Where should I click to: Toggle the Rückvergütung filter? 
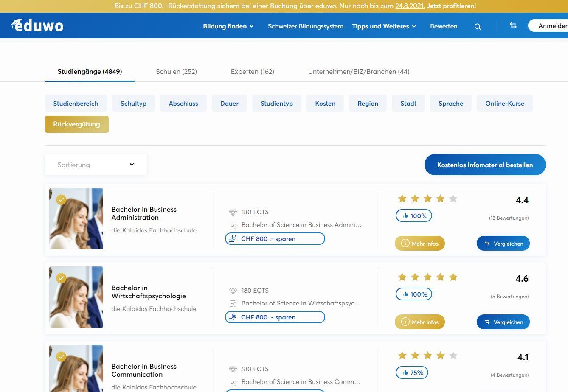click(x=77, y=124)
